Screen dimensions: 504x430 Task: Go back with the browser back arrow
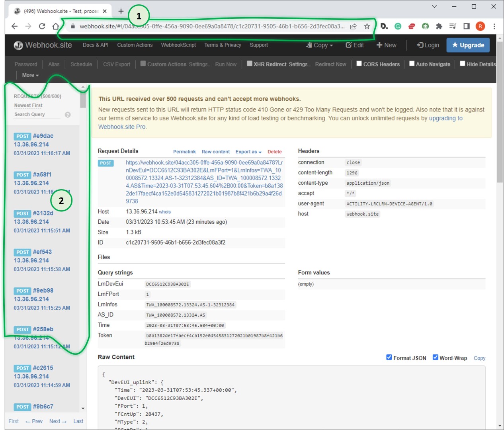coord(15,26)
